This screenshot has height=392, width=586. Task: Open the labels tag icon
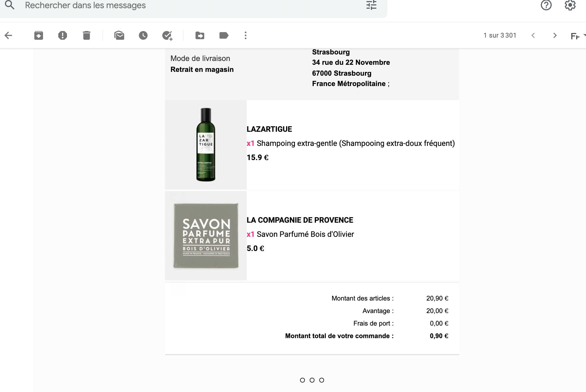224,35
